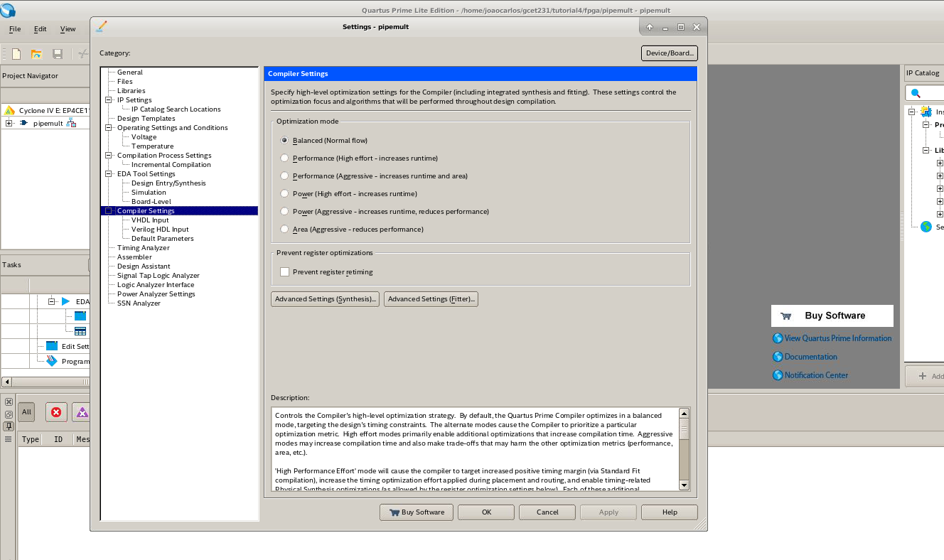
Task: Select Power Analyzer Settings category
Action: [x=156, y=294]
